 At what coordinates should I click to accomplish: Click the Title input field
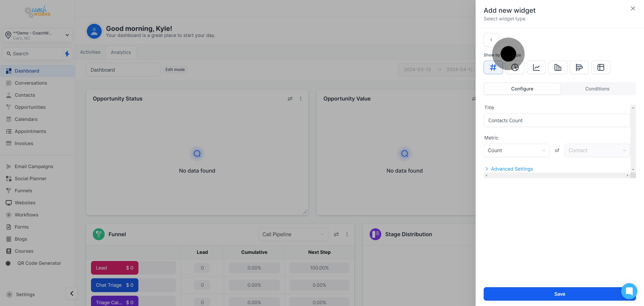[x=557, y=120]
